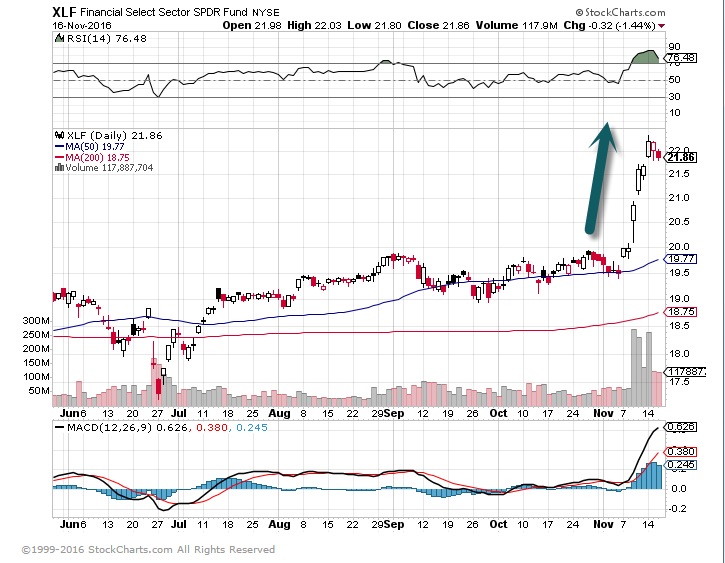Click the 300M volume axis label
Image resolution: width=725 pixels, height=563 pixels.
tap(36, 321)
